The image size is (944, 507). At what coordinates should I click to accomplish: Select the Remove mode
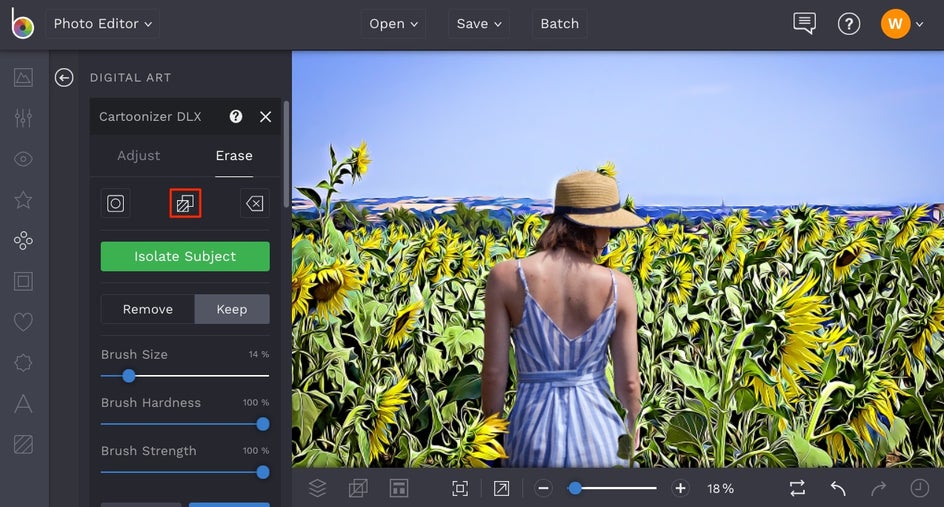(x=148, y=309)
